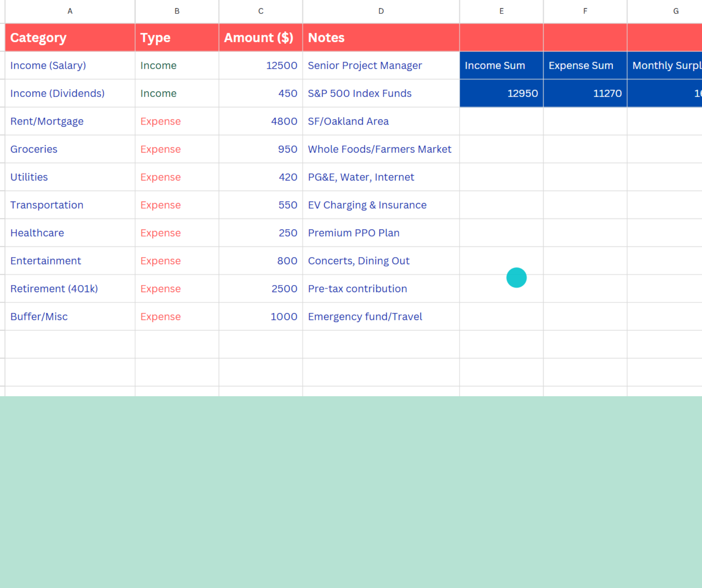The image size is (702, 588).
Task: Click the Expense type for Healthcare
Action: pos(177,233)
